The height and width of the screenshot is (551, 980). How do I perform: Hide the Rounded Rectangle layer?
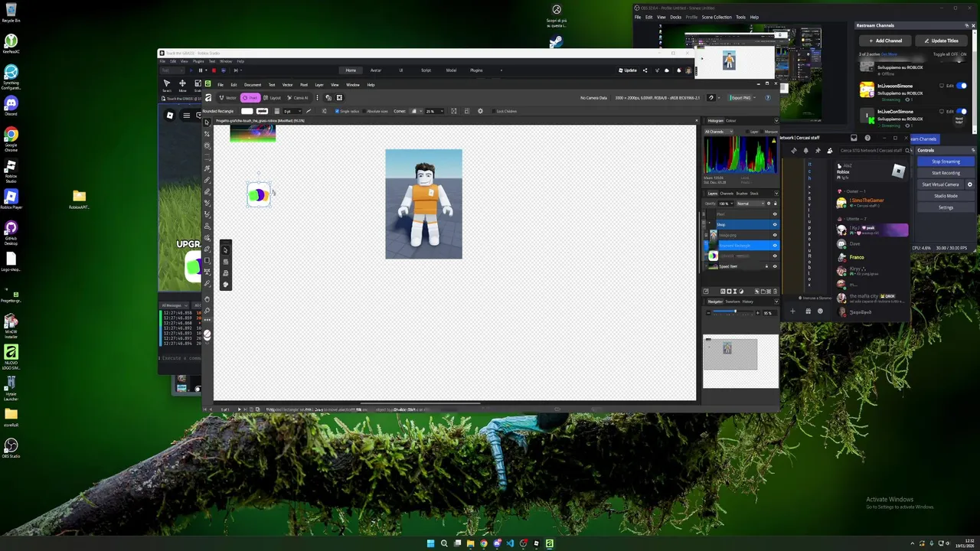pos(775,246)
